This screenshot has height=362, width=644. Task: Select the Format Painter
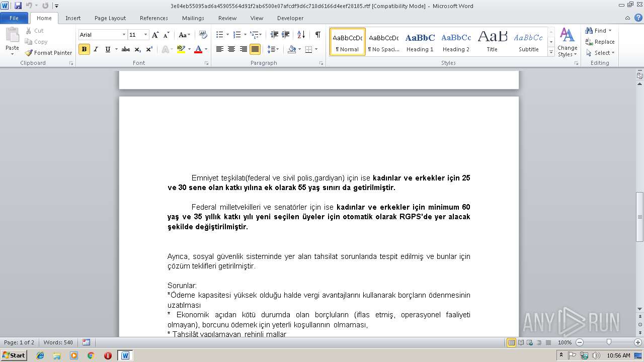tap(49, 53)
